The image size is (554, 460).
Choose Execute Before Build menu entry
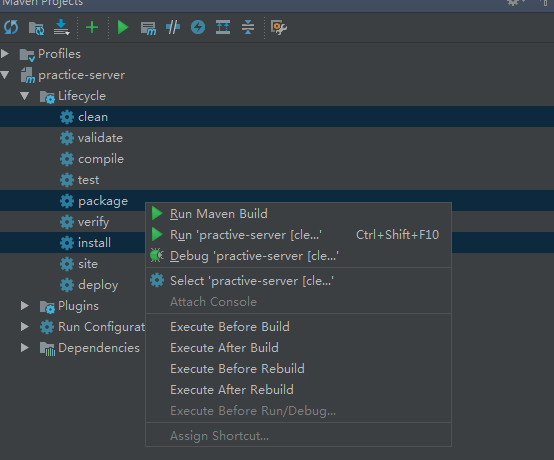point(299,327)
